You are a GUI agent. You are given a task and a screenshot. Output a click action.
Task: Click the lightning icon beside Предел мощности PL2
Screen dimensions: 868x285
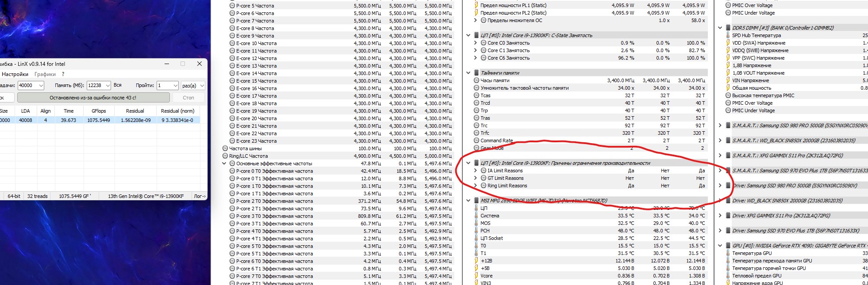476,13
